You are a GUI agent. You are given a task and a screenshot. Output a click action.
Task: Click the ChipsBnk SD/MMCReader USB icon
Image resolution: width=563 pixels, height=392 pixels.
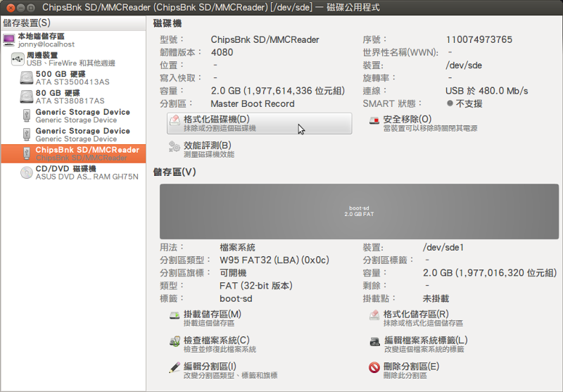[x=27, y=153]
